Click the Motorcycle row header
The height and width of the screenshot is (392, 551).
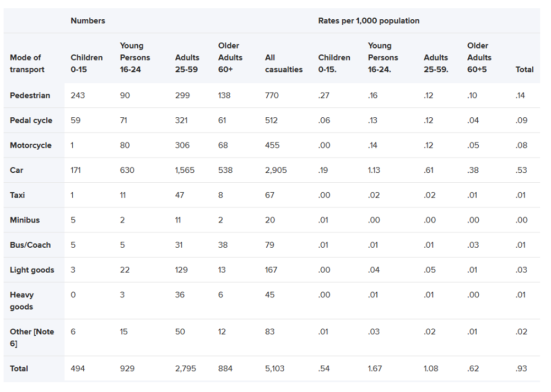[x=30, y=145]
